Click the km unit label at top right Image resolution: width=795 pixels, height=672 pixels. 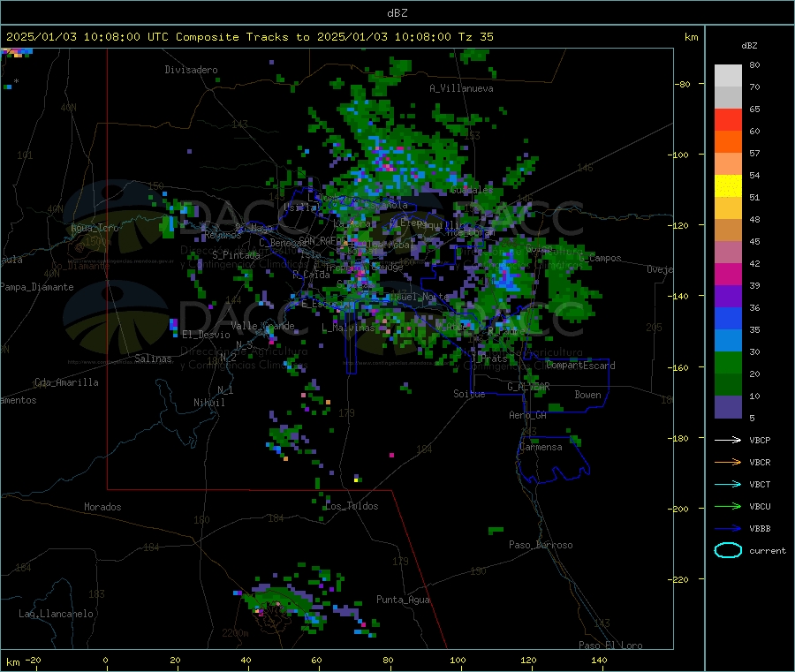[691, 37]
